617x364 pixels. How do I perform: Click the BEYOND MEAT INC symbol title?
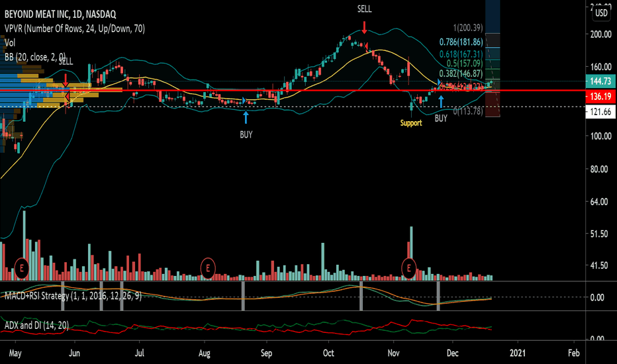[x=60, y=15]
